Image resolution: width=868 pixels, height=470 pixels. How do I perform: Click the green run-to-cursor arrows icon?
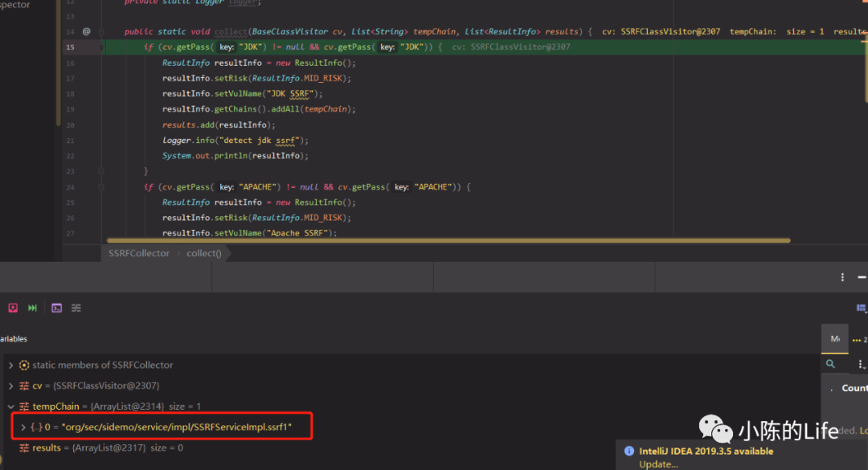click(33, 308)
